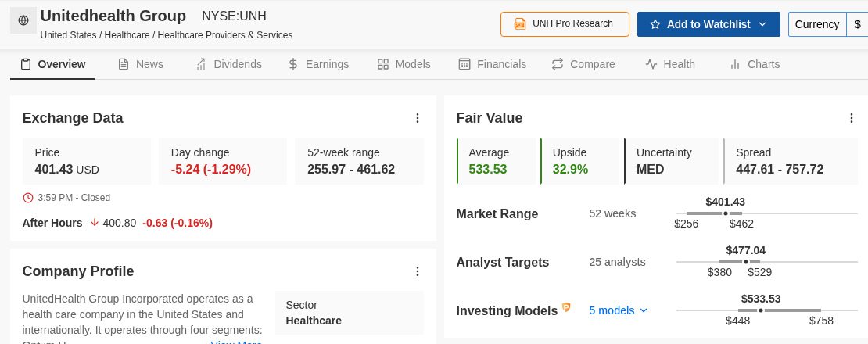The image size is (868, 344).
Task: Click the document icon on News tab
Action: point(124,64)
